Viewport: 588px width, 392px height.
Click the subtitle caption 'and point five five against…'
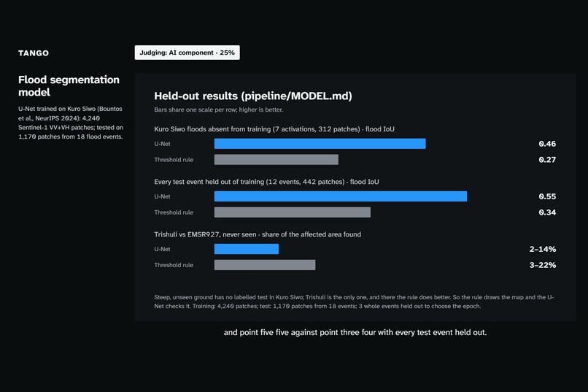pyautogui.click(x=355, y=332)
